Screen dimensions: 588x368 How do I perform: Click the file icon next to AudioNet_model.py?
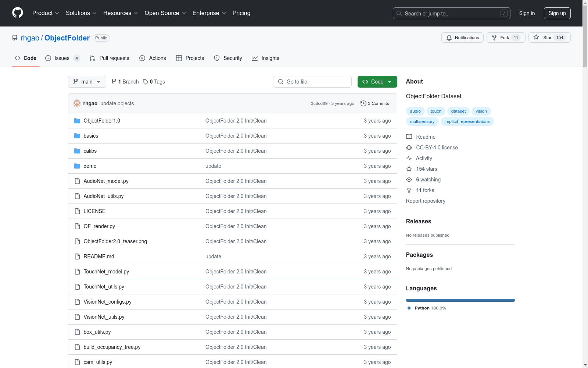coord(77,181)
